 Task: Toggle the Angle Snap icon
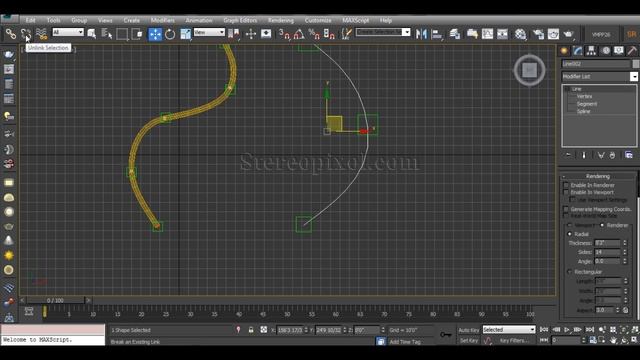[299, 34]
